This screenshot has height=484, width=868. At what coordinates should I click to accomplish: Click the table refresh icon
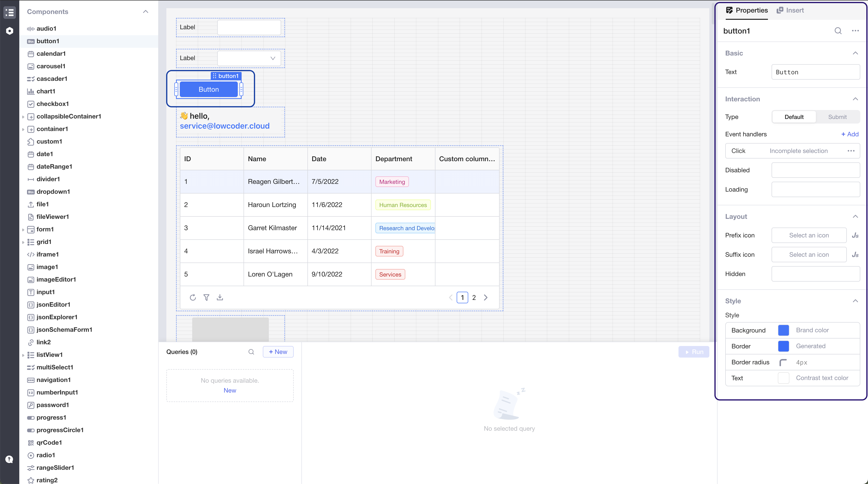[x=192, y=297]
